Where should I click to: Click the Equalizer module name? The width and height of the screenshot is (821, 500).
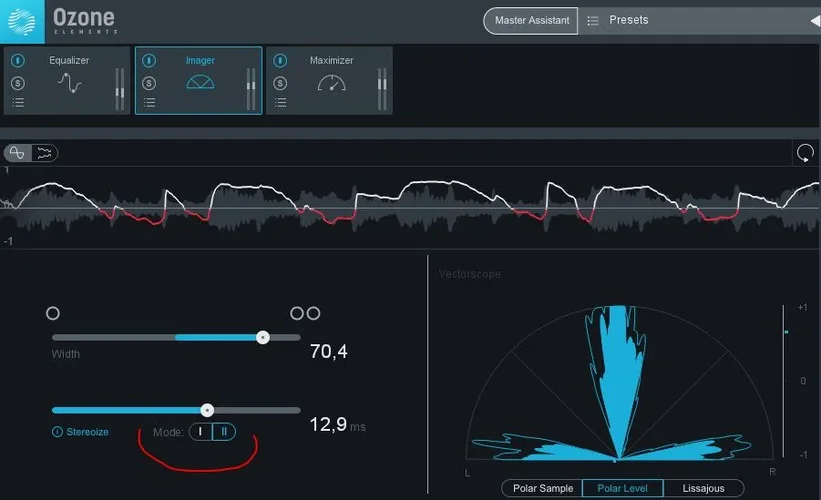pyautogui.click(x=69, y=61)
